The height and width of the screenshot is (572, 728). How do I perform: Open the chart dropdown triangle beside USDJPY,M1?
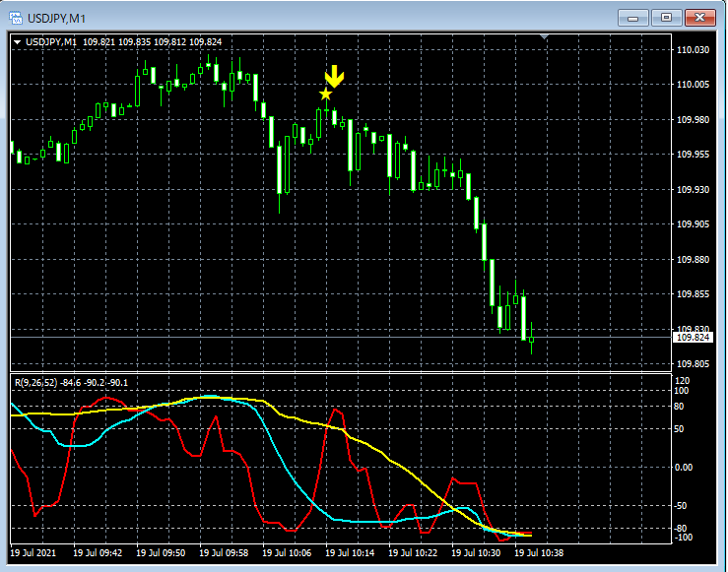tap(17, 42)
